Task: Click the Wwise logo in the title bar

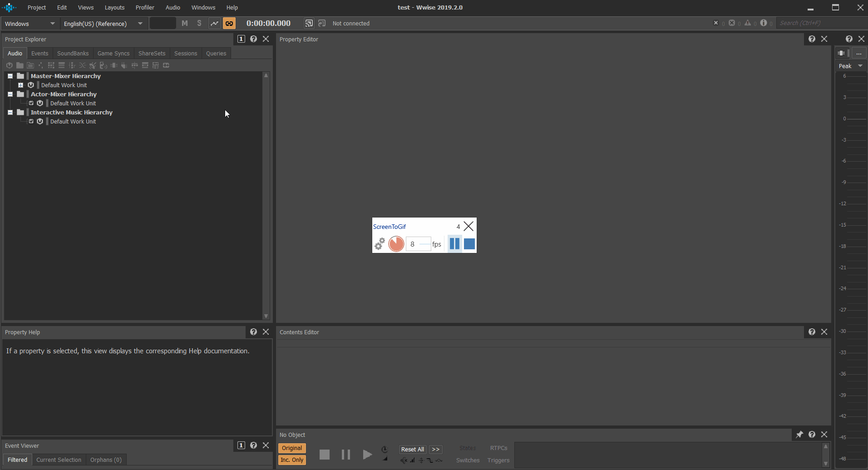Action: pyautogui.click(x=9, y=7)
